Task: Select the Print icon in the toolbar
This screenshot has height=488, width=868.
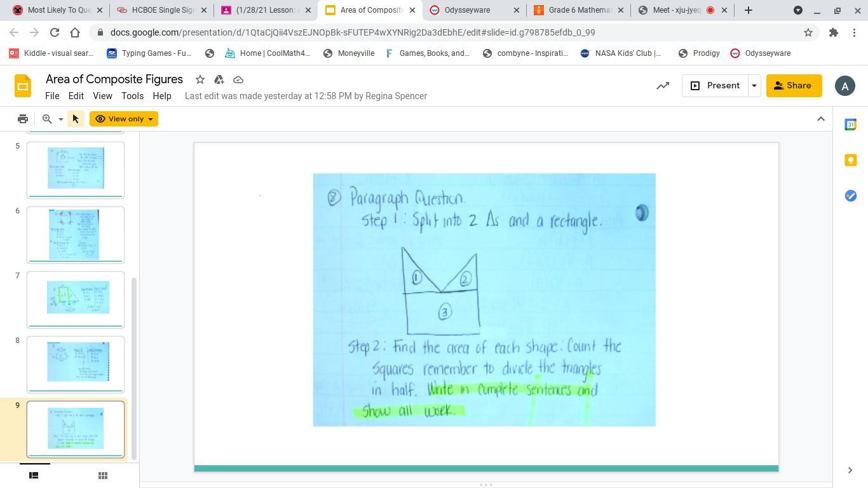Action: [x=22, y=119]
